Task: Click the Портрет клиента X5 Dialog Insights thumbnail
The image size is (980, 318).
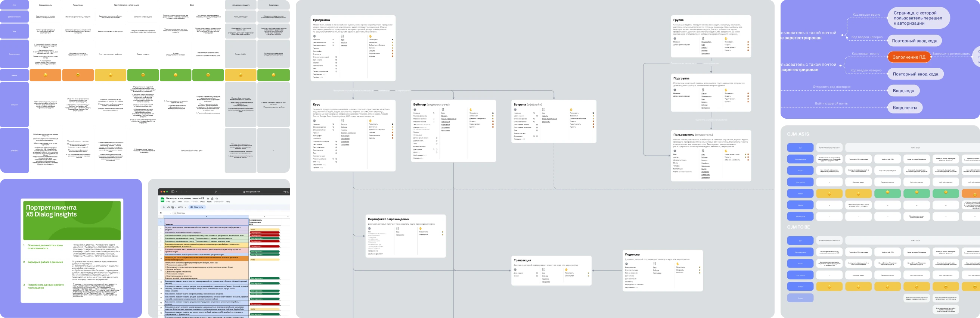Action: click(72, 251)
